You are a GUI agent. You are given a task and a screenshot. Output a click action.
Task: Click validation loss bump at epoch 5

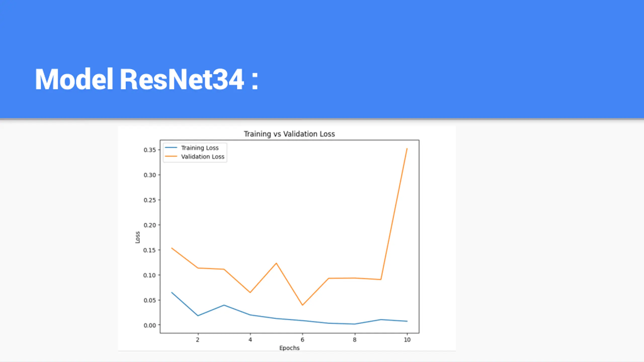(276, 263)
